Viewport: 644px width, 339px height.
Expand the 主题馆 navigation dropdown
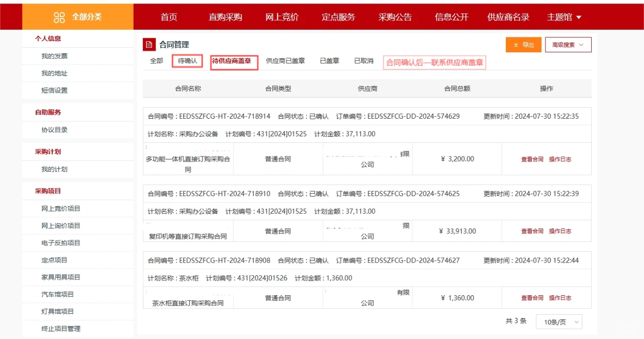click(x=560, y=17)
